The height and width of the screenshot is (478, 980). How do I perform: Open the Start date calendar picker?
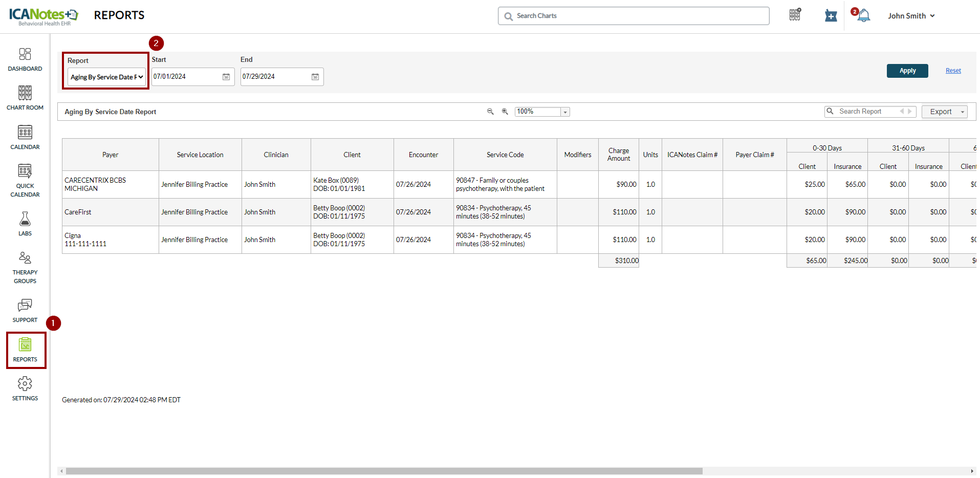coord(226,77)
